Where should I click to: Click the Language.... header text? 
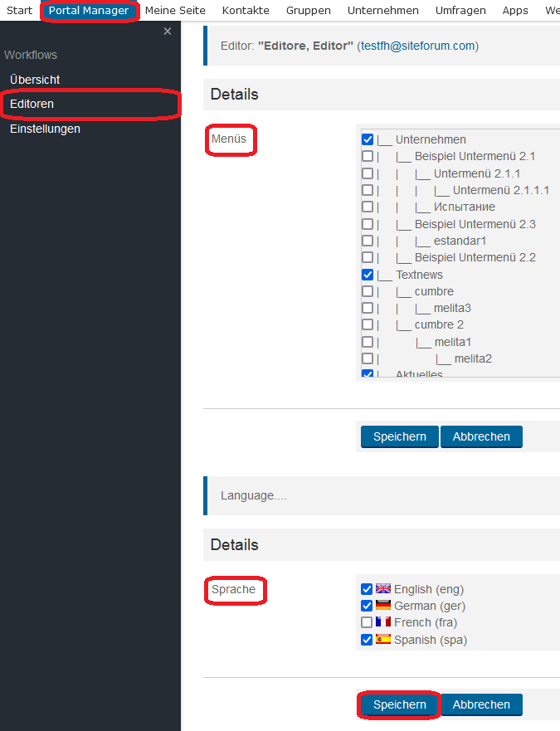pos(254,495)
